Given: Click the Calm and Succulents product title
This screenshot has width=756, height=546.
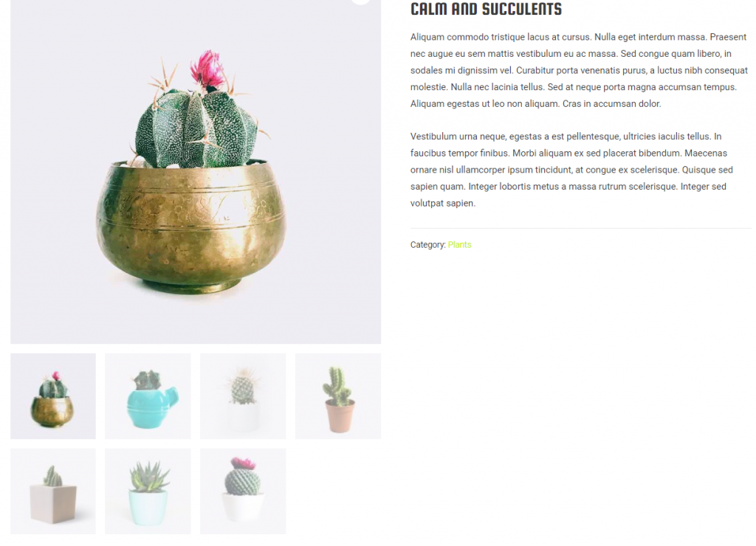Looking at the screenshot, I should (486, 9).
